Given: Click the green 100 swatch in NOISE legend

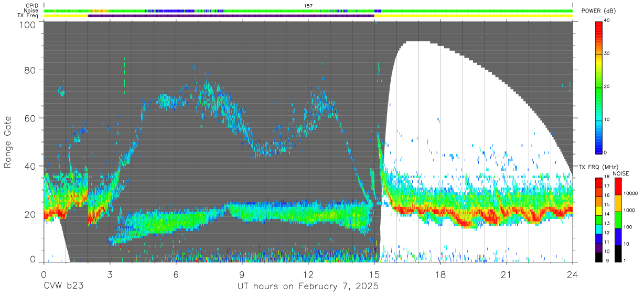Looking at the screenshot, I should [x=618, y=220].
